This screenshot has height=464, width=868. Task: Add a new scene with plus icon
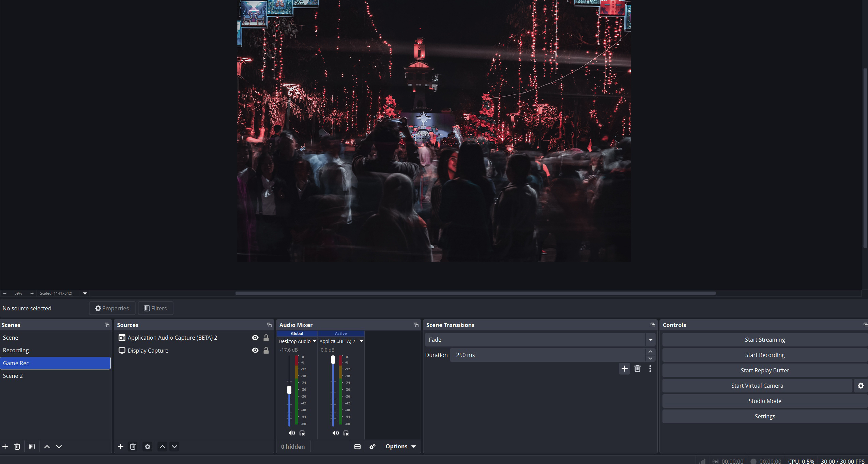click(x=5, y=447)
